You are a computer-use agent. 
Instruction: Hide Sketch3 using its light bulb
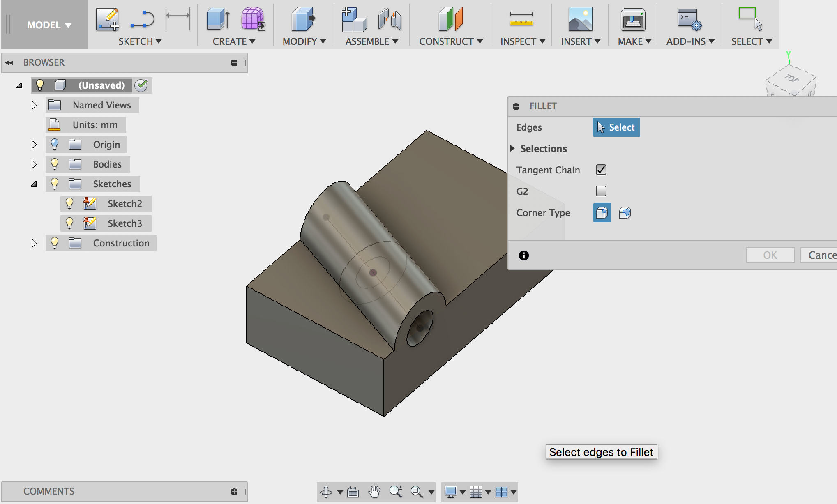(x=69, y=223)
